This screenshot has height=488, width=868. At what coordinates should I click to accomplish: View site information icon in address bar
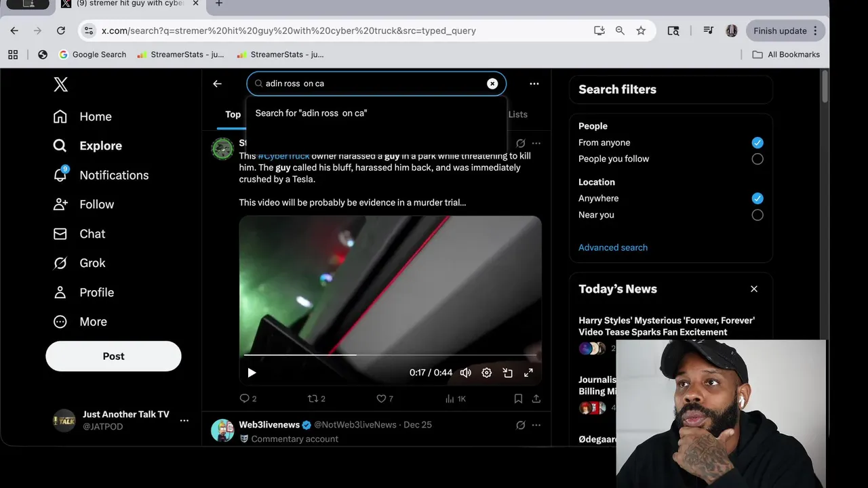click(x=87, y=30)
